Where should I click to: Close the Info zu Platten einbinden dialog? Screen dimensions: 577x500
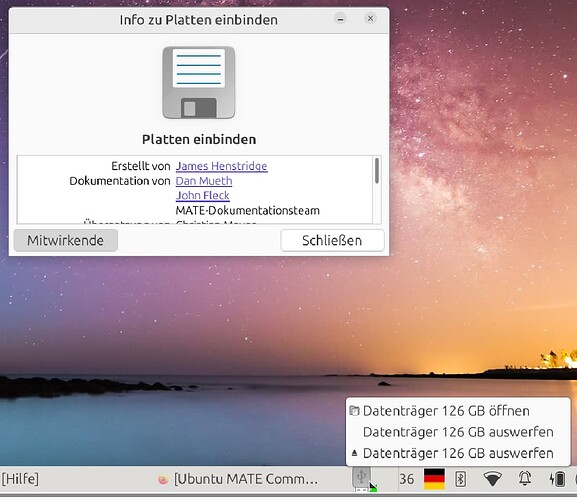[371, 18]
